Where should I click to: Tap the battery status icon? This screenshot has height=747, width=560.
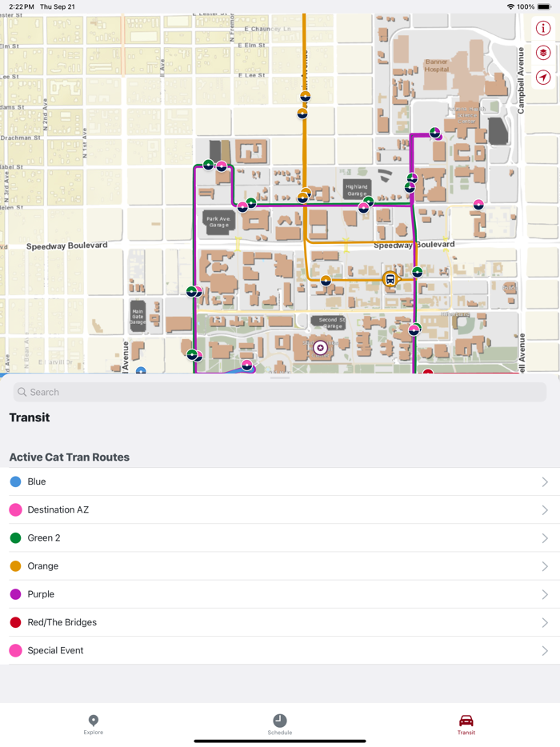click(x=544, y=6)
